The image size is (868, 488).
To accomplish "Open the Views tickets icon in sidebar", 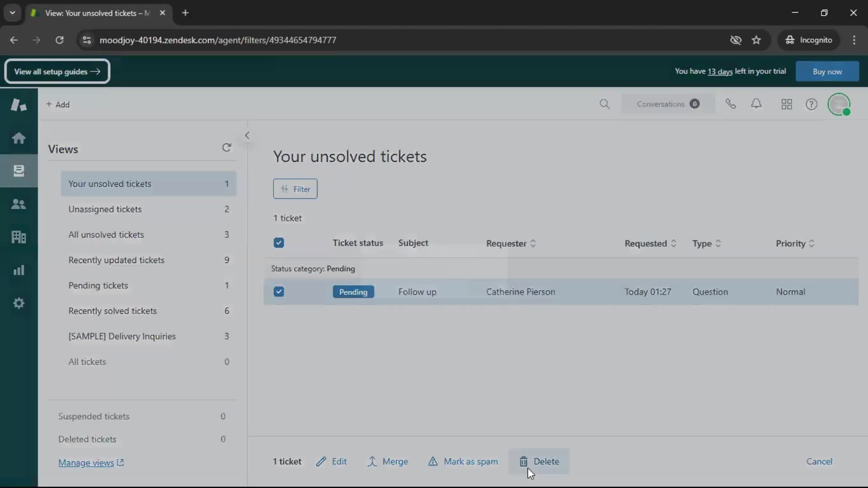I will point(19,171).
